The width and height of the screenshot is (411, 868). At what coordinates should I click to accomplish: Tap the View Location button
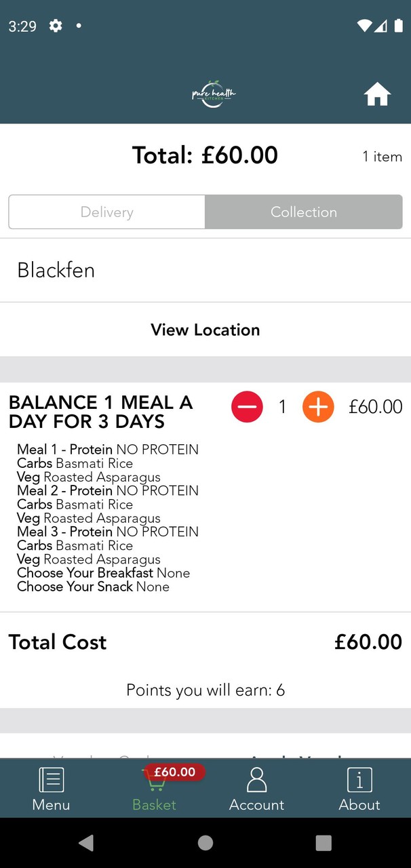(206, 330)
